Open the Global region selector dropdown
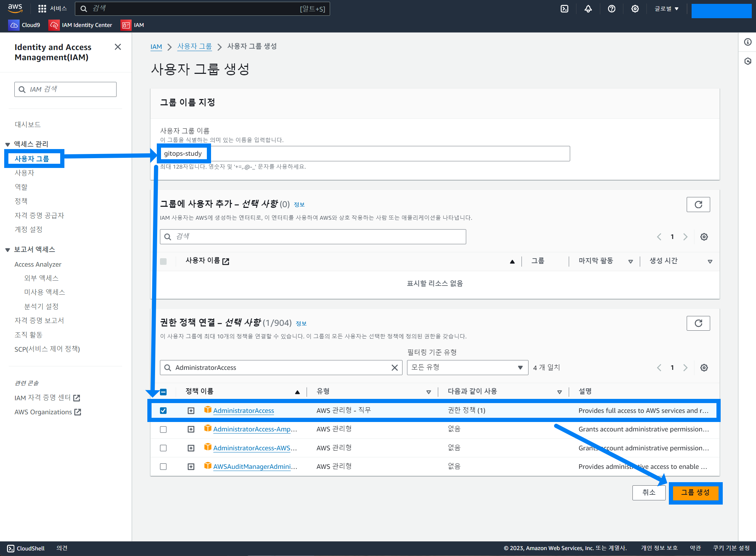 pyautogui.click(x=666, y=9)
